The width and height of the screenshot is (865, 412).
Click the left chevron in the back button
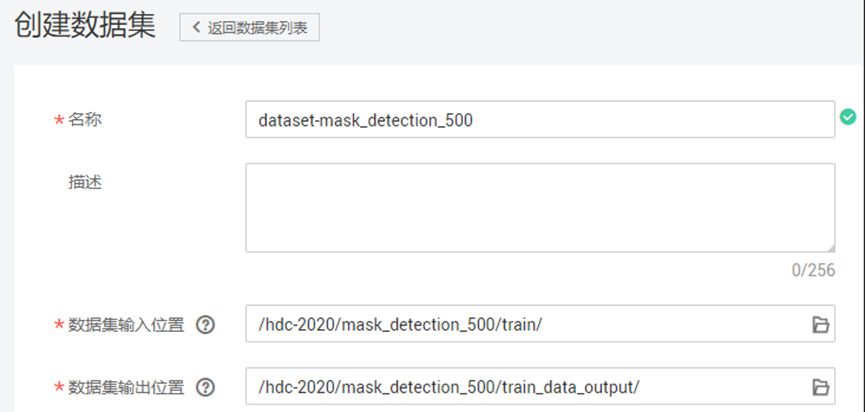(x=196, y=28)
